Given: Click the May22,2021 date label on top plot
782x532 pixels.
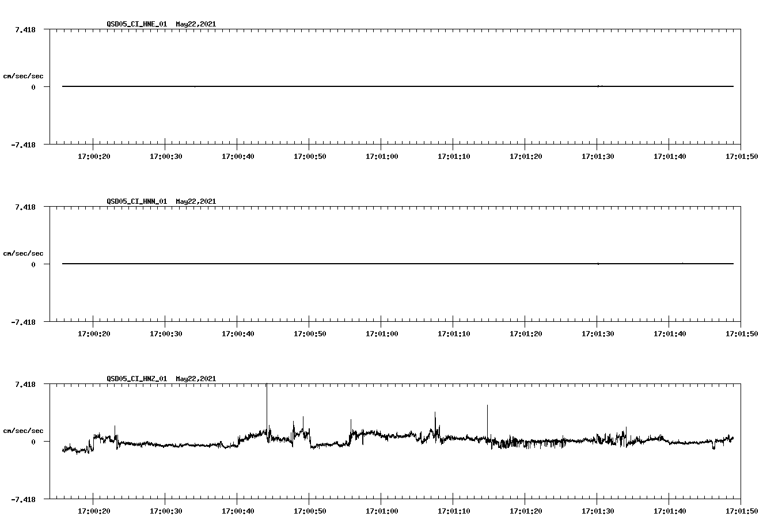Looking at the screenshot, I should 195,24.
